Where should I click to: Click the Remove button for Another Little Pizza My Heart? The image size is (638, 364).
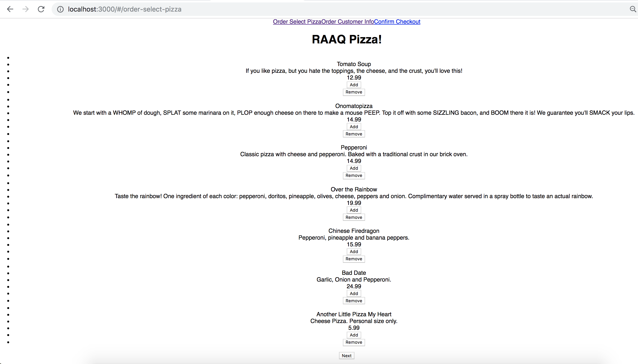(x=354, y=342)
